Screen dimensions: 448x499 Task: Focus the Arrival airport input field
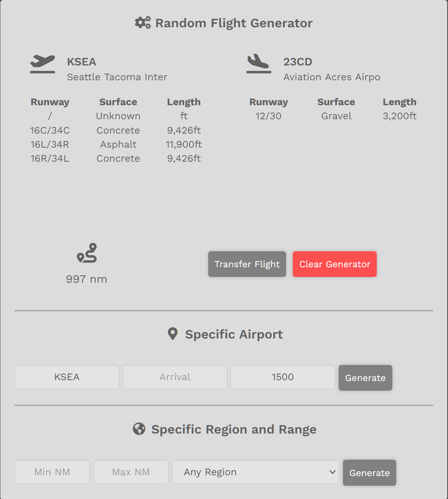(x=175, y=377)
